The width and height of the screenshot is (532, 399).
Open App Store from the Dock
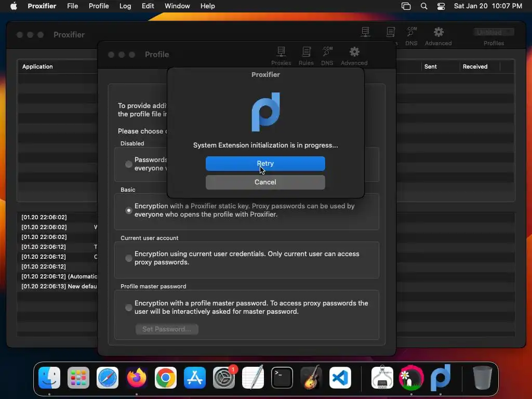pos(195,378)
